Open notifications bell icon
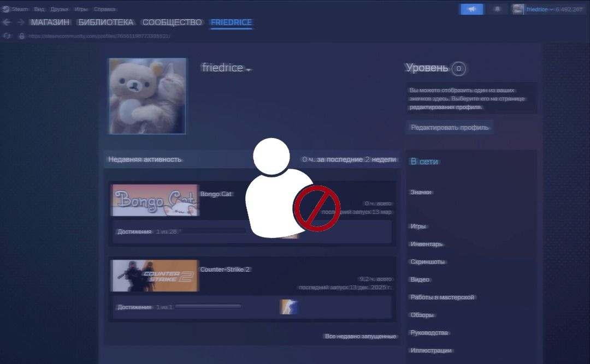The image size is (590, 364). point(498,9)
